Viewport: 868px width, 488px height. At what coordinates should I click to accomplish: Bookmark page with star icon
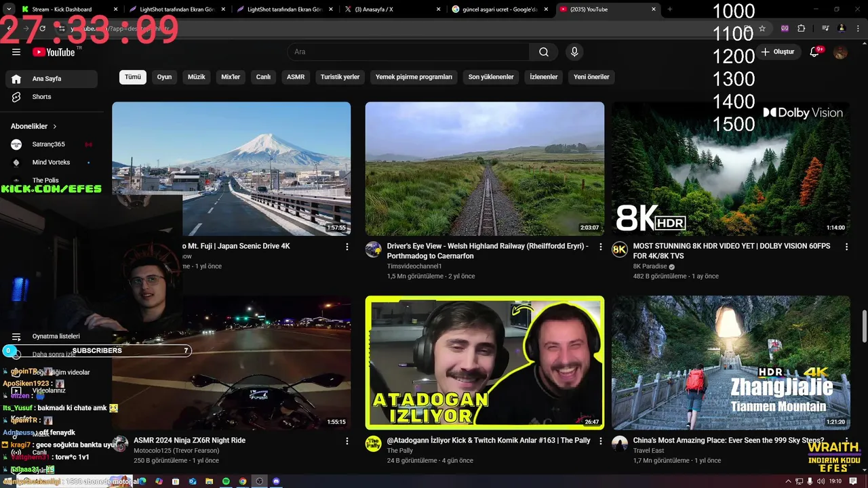[762, 28]
